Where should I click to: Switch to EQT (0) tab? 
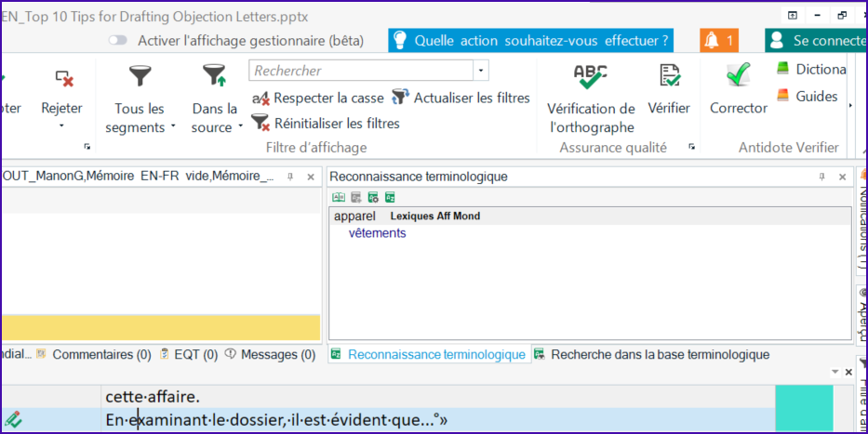(188, 355)
